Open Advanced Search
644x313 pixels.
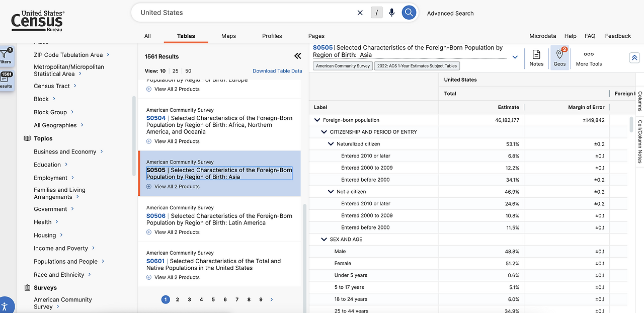coord(450,13)
